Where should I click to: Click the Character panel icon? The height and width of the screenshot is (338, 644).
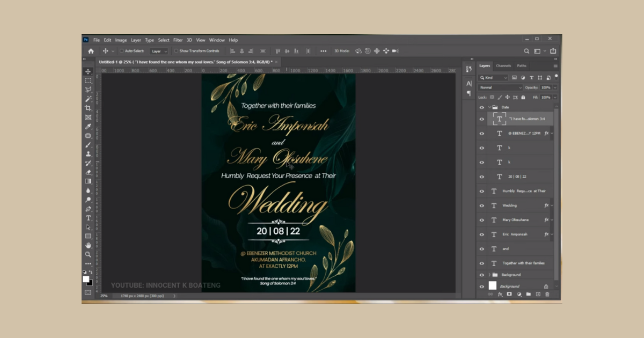(469, 84)
